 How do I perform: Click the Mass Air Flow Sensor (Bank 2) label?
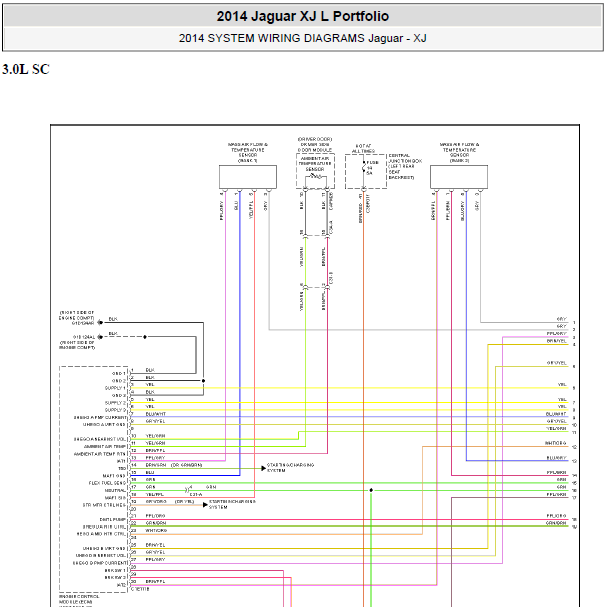459,153
